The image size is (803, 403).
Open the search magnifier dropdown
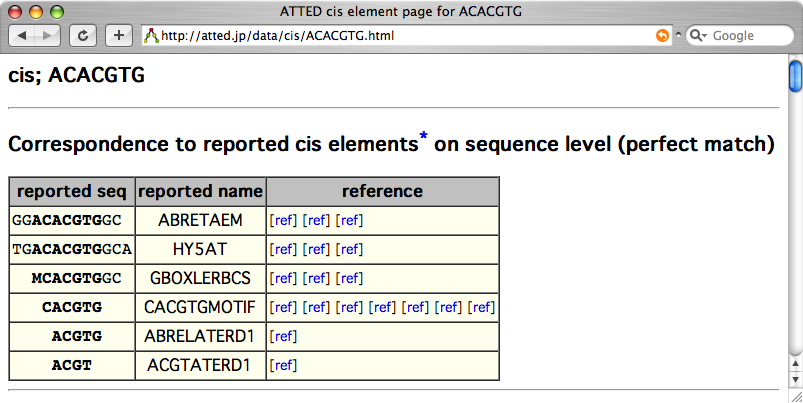point(699,35)
